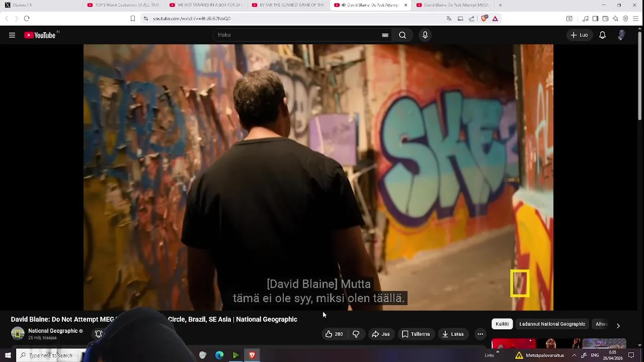Select Ladannut National Geographic chip
The image size is (644, 362).
tap(552, 324)
